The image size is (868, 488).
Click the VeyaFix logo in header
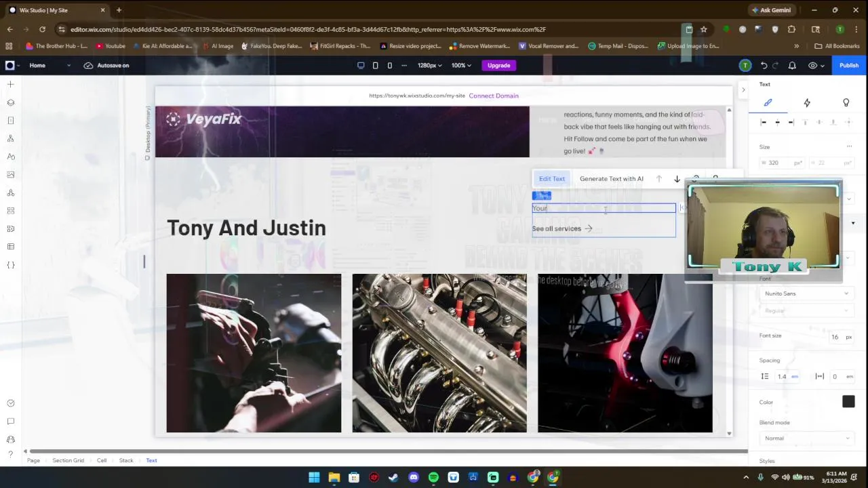(x=205, y=119)
